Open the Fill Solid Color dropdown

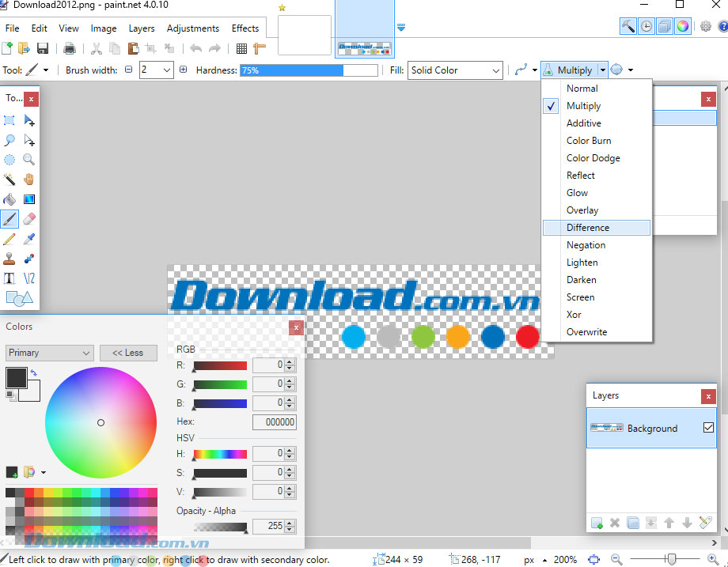coord(455,70)
